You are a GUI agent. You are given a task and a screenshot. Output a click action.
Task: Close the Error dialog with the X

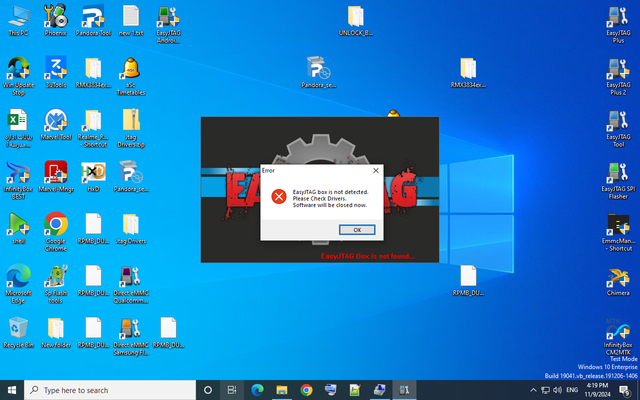376,171
